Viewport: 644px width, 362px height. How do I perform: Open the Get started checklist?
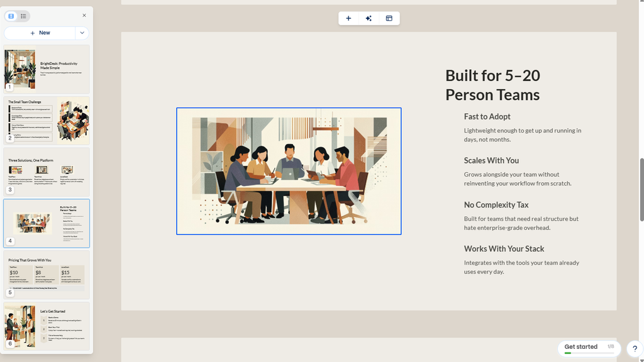pos(589,348)
